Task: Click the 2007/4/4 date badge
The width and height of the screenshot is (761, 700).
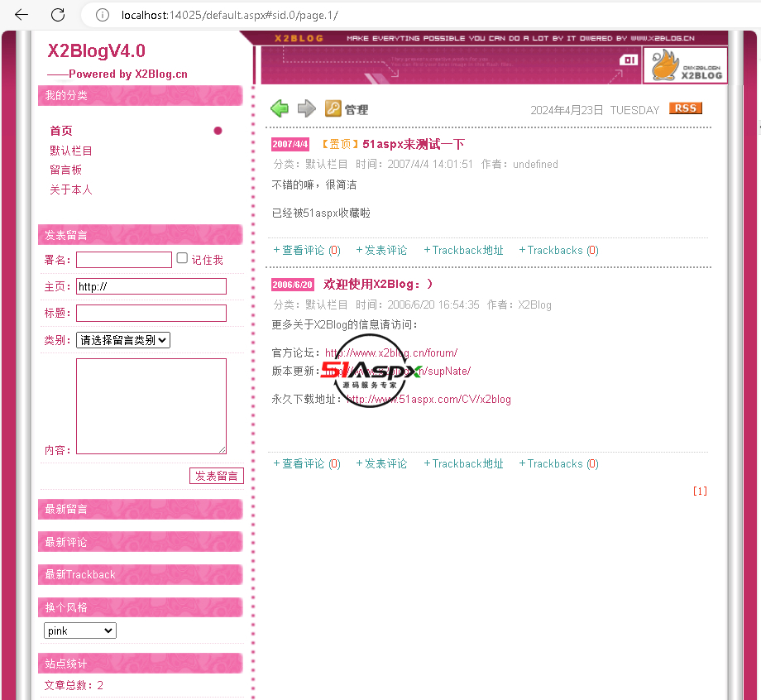Action: tap(290, 144)
